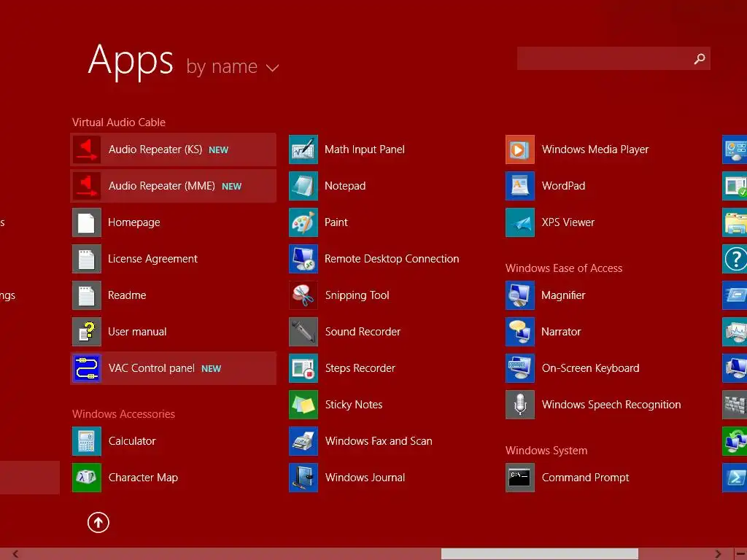Viewport: 747px width, 560px height.
Task: Open Windows Speech Recognition microphone icon
Action: tap(520, 404)
